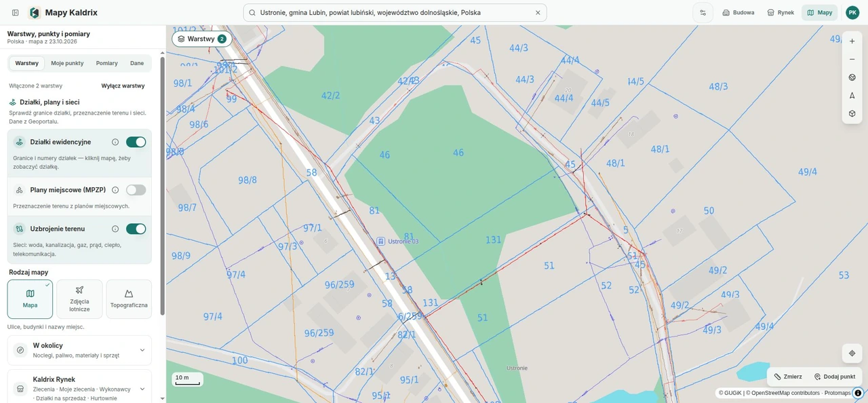Click the Ustronie 03 bus stop marker

click(381, 241)
